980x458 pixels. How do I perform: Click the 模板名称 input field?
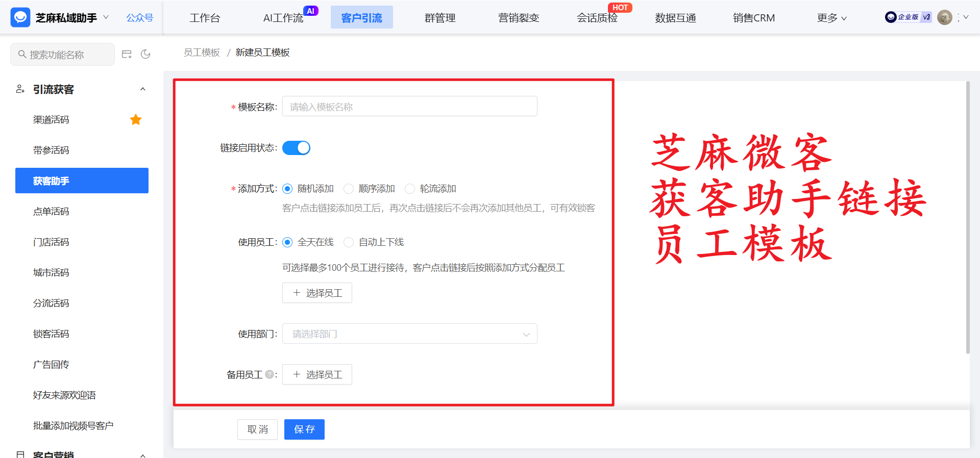[x=410, y=106]
